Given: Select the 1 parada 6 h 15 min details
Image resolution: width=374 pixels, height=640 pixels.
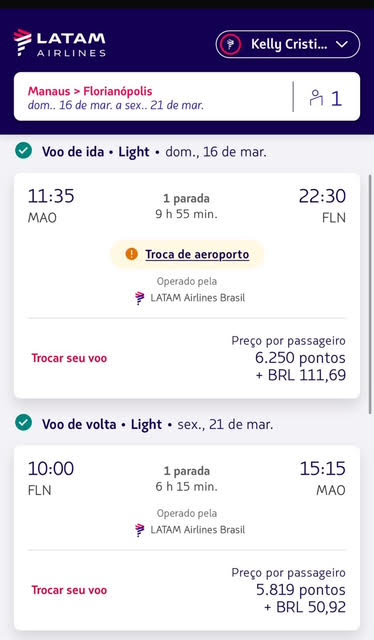Looking at the screenshot, I should tap(187, 478).
